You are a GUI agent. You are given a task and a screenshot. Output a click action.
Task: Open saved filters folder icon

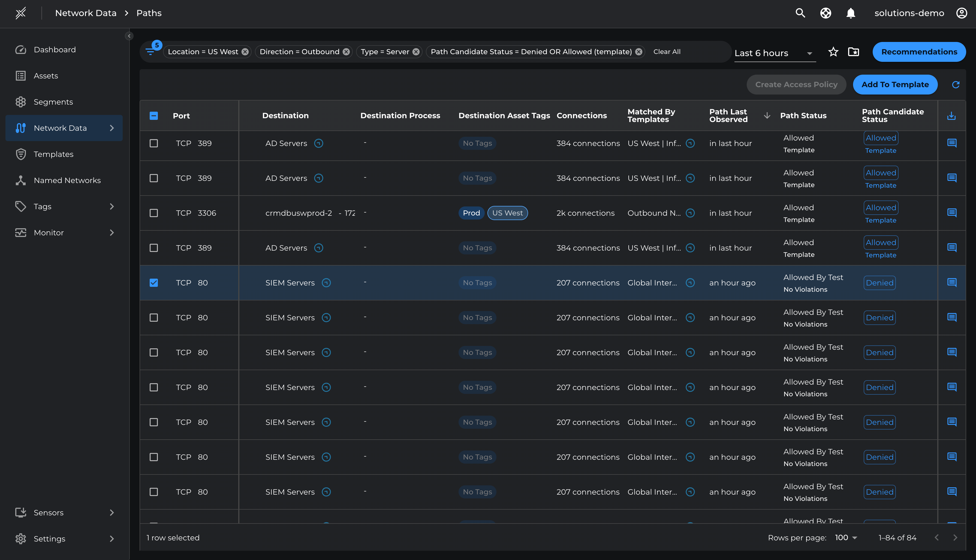853,52
